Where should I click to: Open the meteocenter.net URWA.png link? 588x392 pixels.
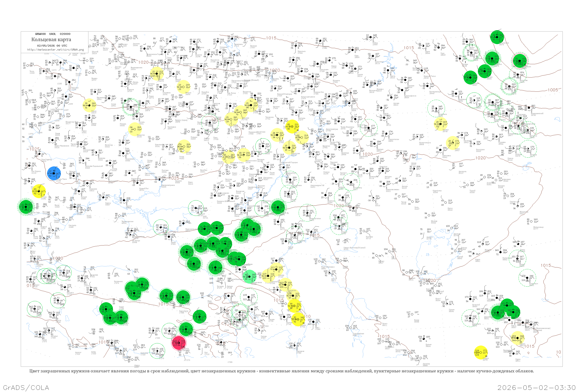(x=55, y=50)
